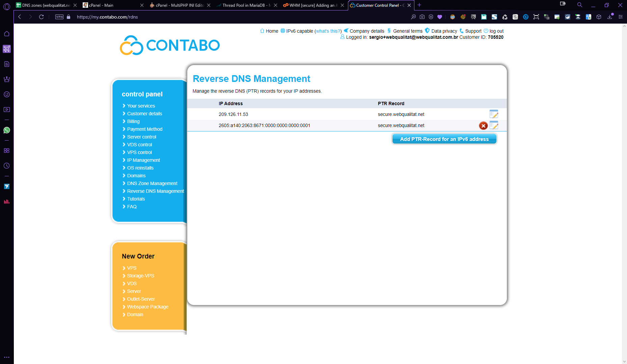Open Payment Method page
This screenshot has width=627, height=364.
(x=145, y=129)
